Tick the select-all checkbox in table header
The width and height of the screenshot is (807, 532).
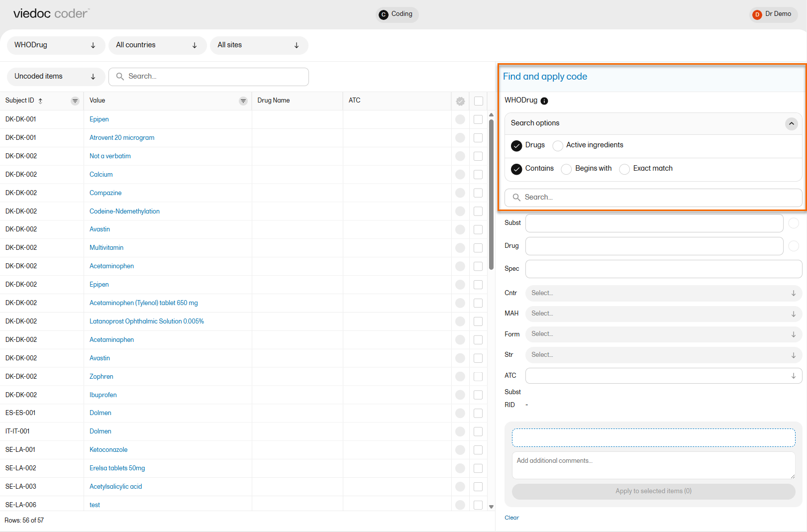[479, 102]
